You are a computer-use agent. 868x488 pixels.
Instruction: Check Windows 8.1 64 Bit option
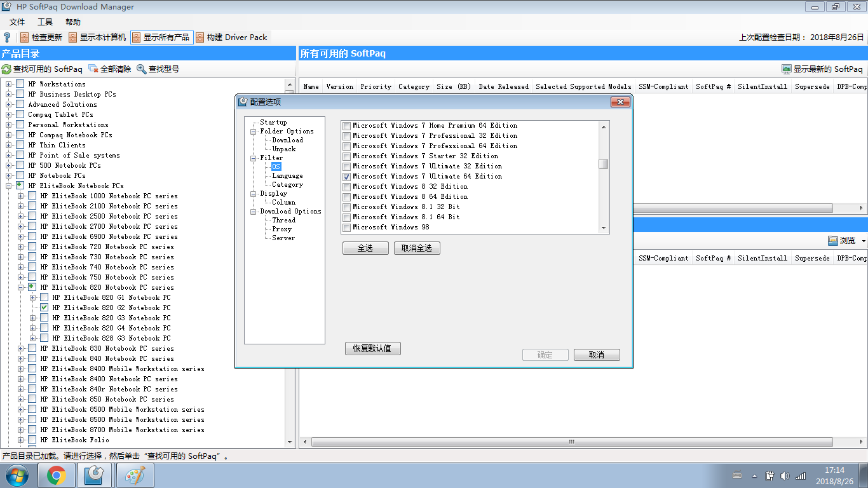click(x=346, y=217)
